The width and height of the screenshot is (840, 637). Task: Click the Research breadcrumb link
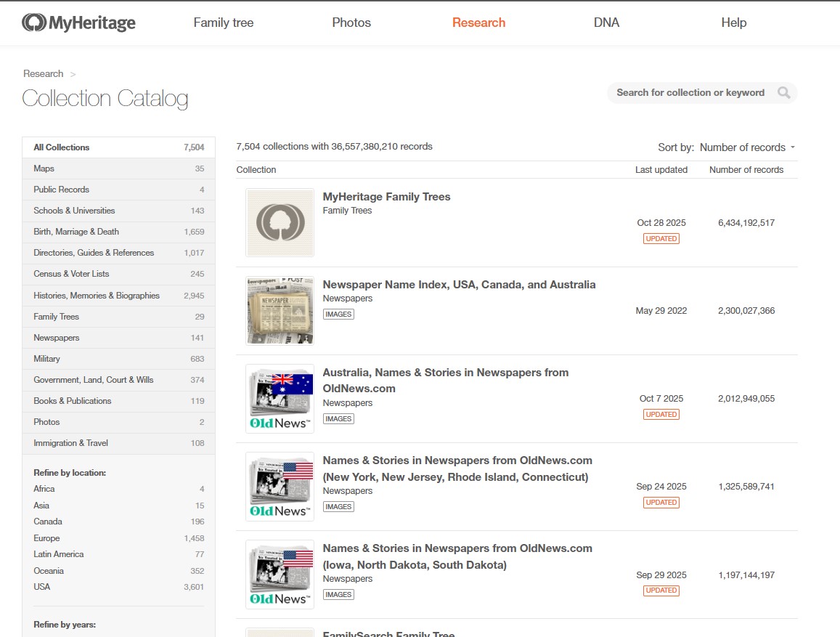(43, 73)
